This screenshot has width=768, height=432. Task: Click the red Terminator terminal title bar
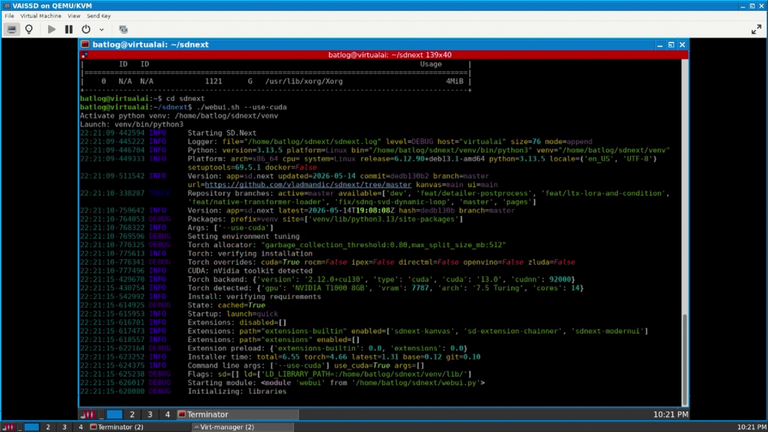pyautogui.click(x=384, y=55)
